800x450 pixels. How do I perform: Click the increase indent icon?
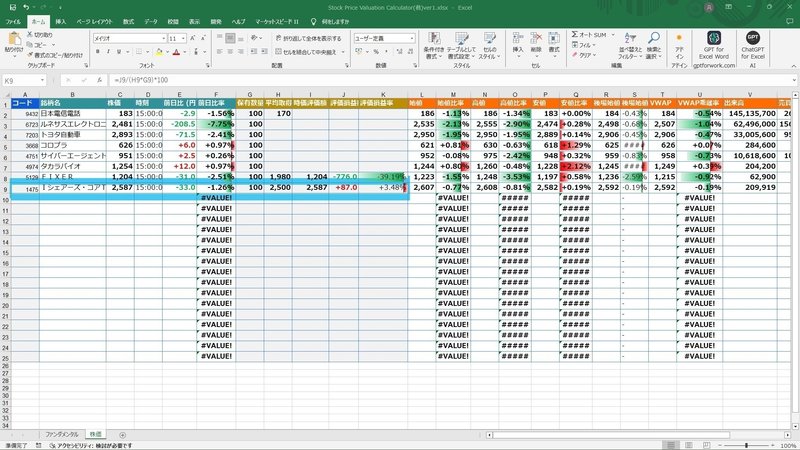point(264,52)
